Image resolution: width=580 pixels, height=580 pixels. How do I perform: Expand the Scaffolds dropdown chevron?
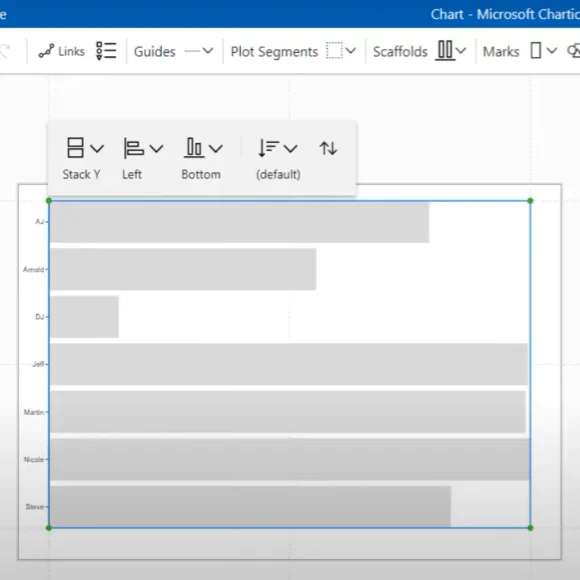461,51
